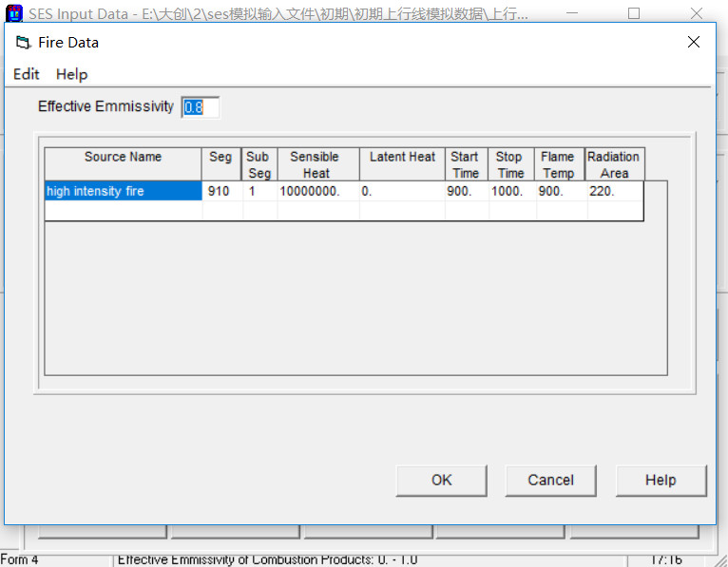Click the empty second row Source Name cell
The width and height of the screenshot is (728, 567).
pyautogui.click(x=123, y=211)
